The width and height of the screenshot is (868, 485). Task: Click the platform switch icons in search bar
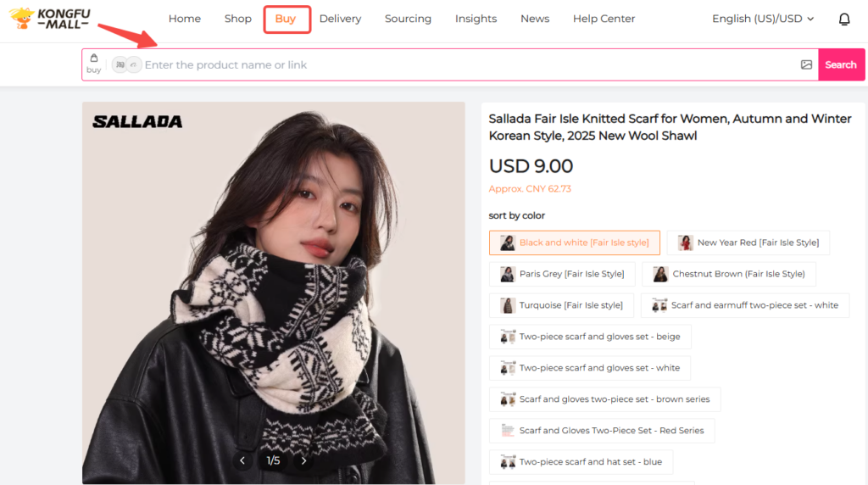pos(127,64)
